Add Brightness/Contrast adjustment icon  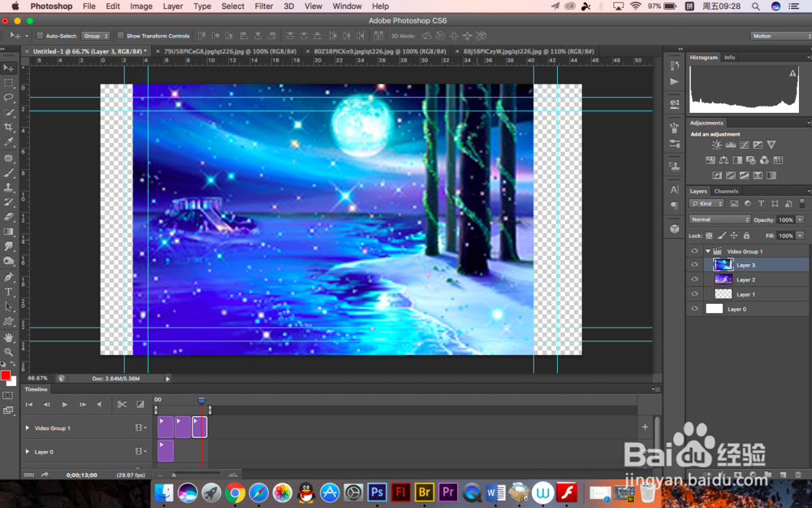pyautogui.click(x=717, y=145)
